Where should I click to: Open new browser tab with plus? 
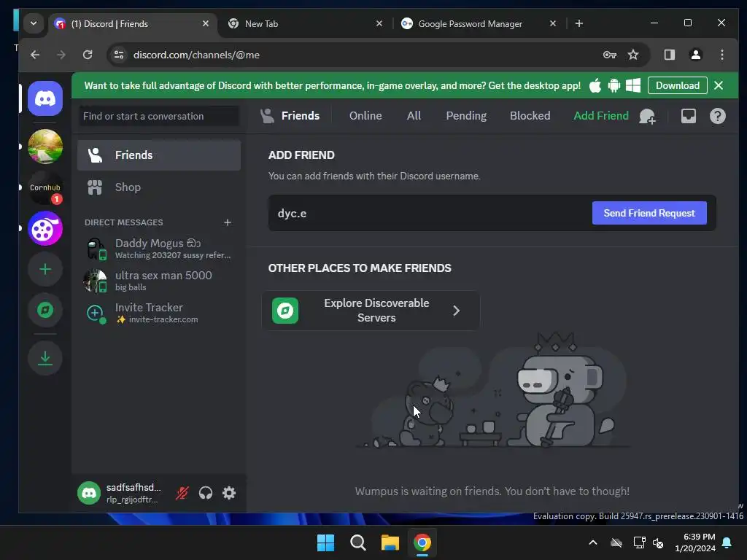(x=578, y=23)
